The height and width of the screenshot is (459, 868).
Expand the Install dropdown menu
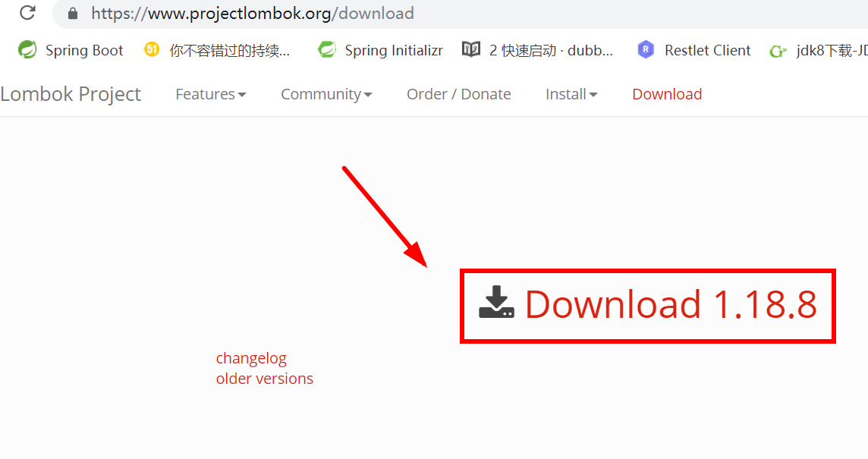571,94
